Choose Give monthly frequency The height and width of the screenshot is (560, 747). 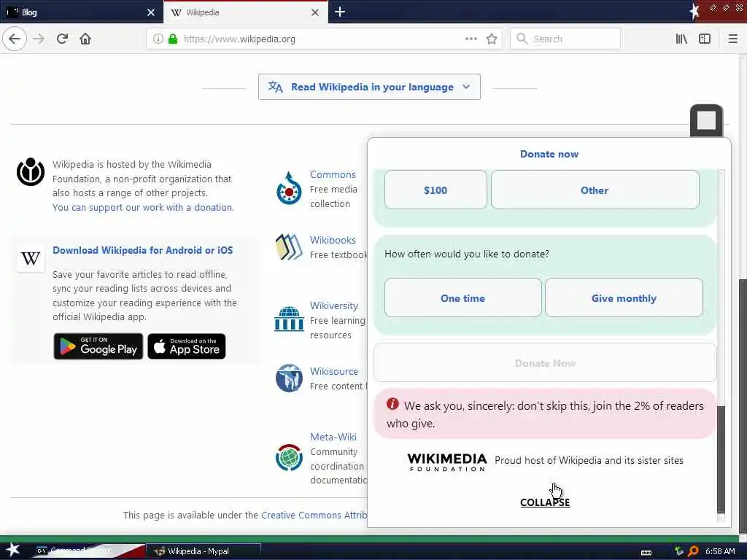coord(624,298)
